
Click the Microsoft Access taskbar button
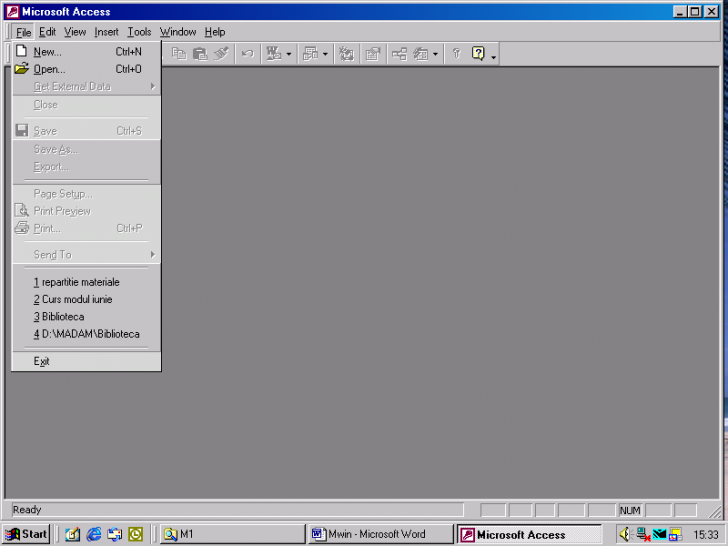(529, 534)
